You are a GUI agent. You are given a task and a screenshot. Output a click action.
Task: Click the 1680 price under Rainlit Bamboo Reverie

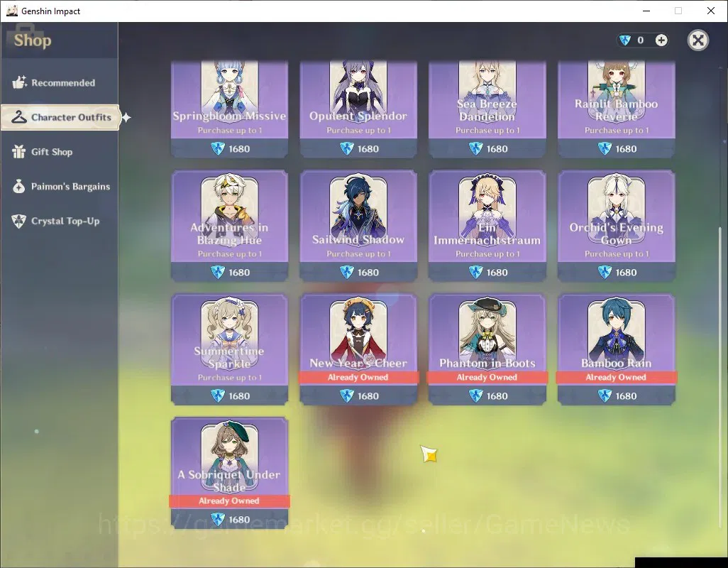[617, 148]
